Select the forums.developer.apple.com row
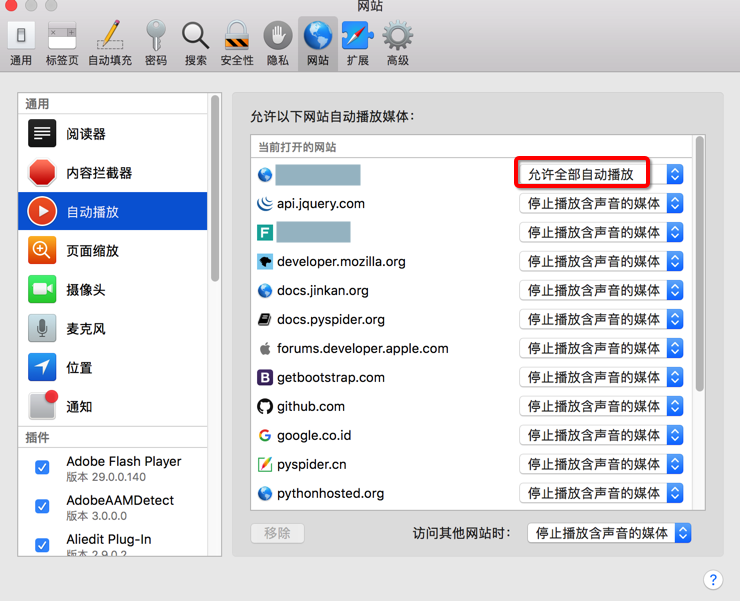The width and height of the screenshot is (740, 601). (x=472, y=348)
